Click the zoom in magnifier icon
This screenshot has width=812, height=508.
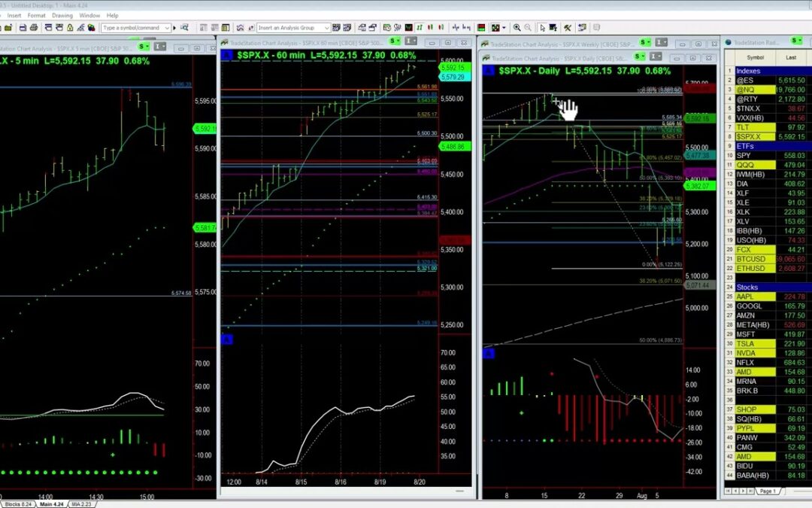point(517,28)
